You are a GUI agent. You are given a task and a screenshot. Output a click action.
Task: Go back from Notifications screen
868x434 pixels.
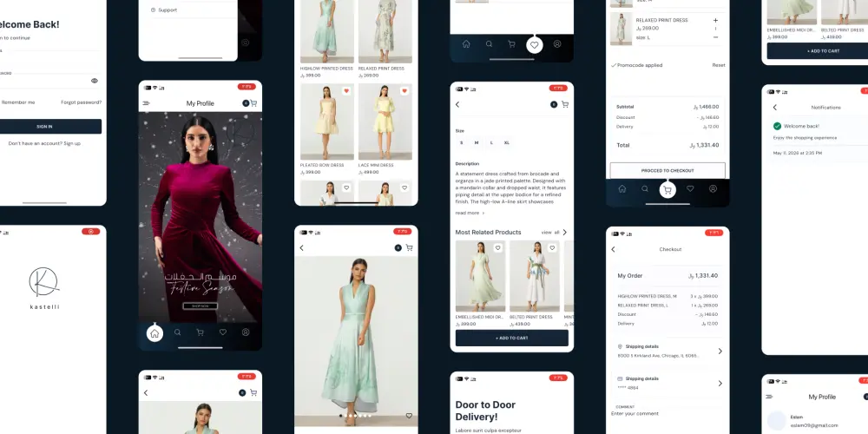click(775, 108)
